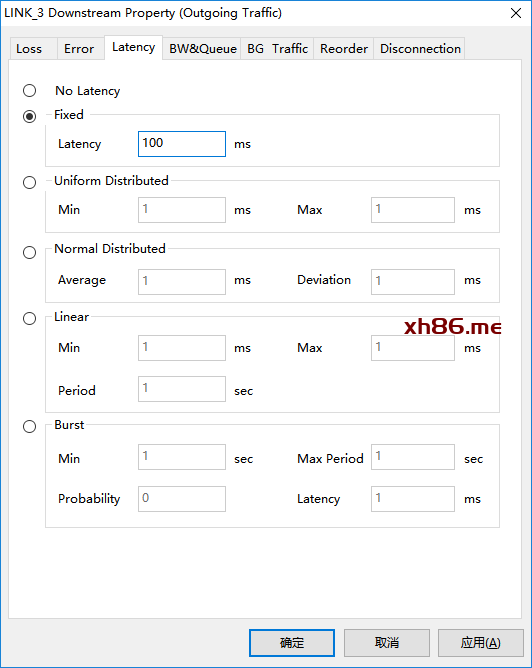Select the Burst latency radio button
Viewport: 532px width, 668px height.
(x=29, y=426)
